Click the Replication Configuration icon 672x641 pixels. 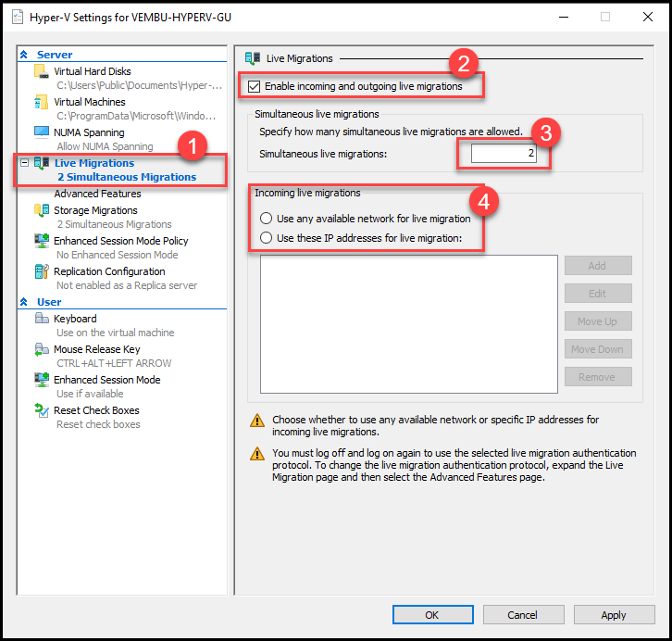[x=41, y=271]
